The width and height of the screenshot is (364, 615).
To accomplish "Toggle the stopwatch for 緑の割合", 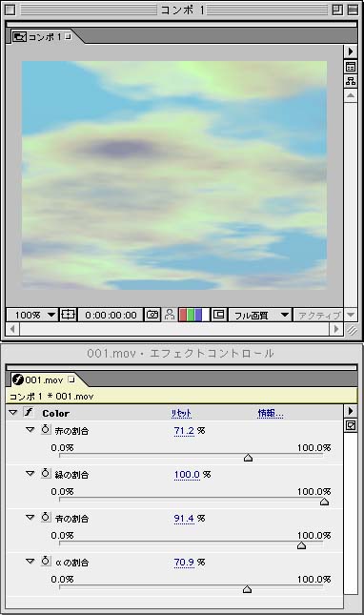I will tap(46, 474).
